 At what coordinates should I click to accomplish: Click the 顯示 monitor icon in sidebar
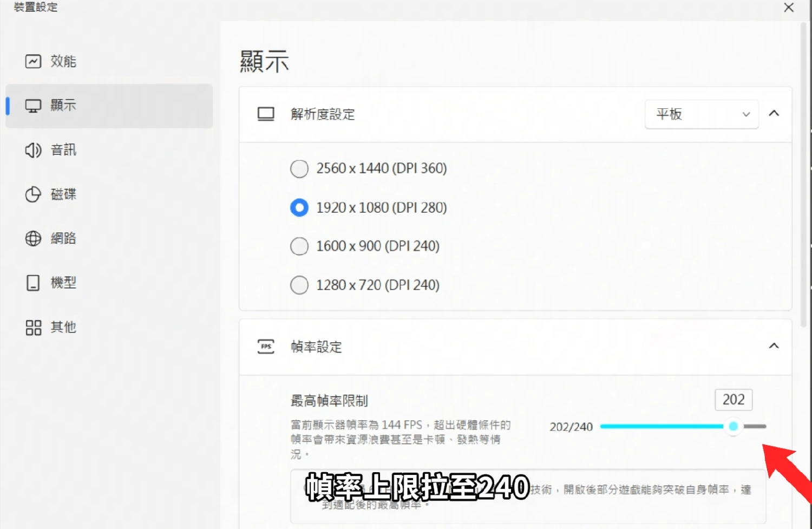coord(33,106)
